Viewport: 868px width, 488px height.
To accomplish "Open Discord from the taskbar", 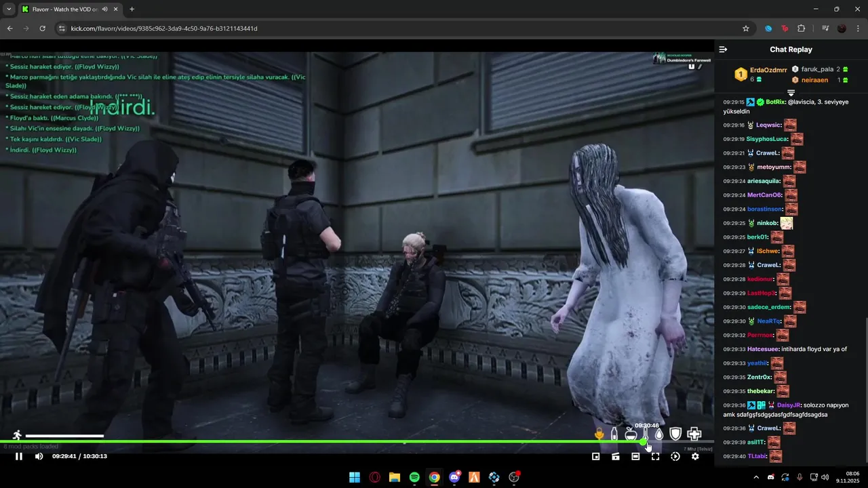I will pos(454,477).
